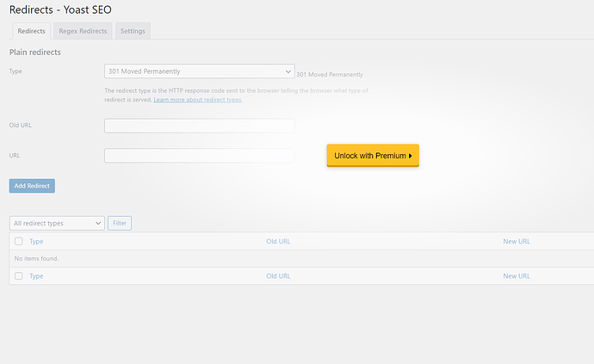Viewport: 594px width, 364px height.
Task: Expand the All redirect types filter dropdown
Action: 57,223
